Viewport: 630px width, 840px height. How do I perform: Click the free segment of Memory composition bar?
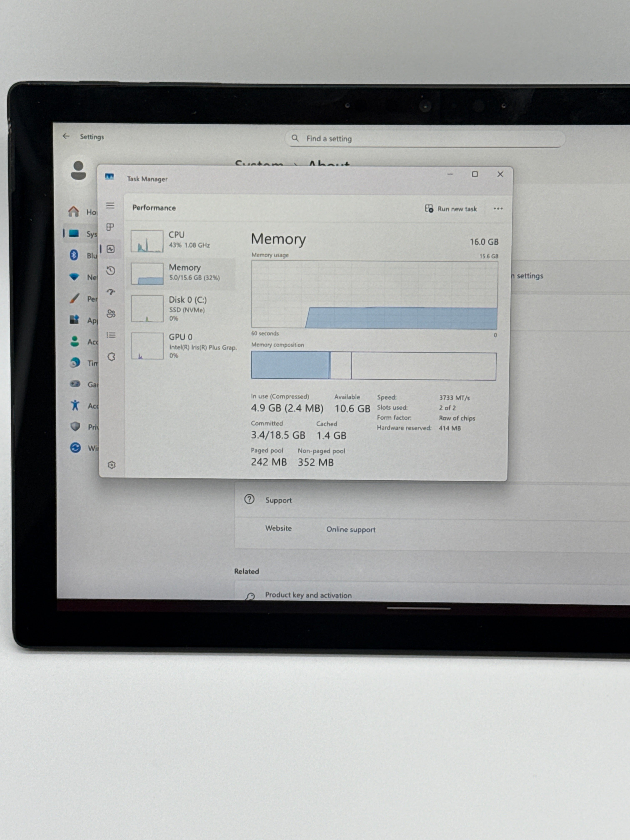tap(423, 366)
